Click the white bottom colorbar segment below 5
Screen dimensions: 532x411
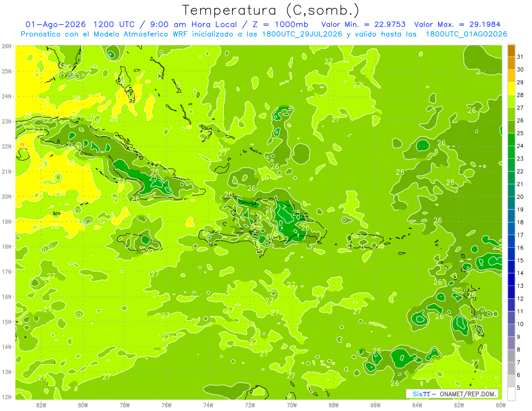click(511, 394)
